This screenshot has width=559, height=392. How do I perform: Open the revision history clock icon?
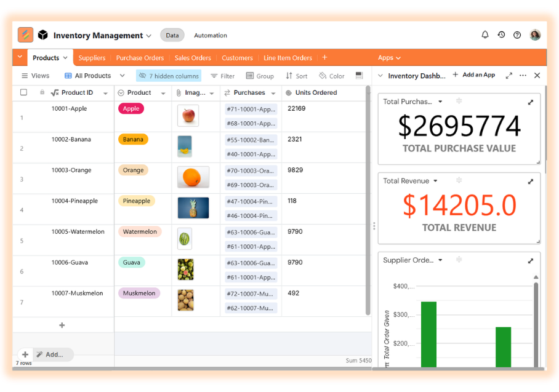point(501,35)
